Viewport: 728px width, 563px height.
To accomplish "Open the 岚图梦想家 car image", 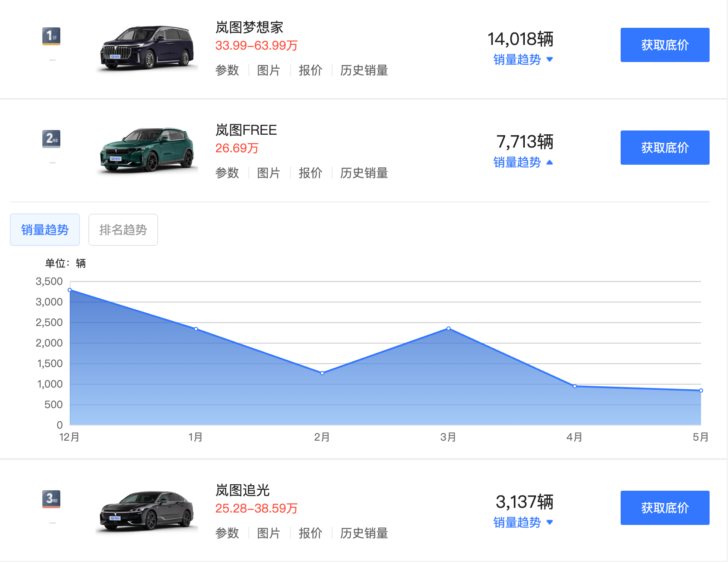I will (147, 48).
